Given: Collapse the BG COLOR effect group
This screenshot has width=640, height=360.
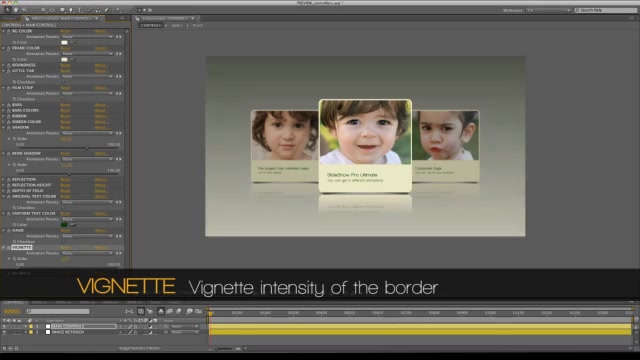Looking at the screenshot, I should 4,31.
